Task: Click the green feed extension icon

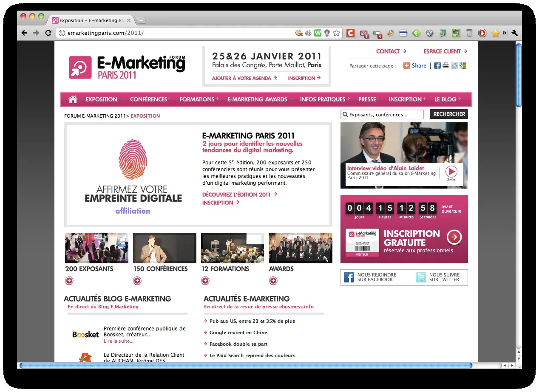Action: point(417,33)
